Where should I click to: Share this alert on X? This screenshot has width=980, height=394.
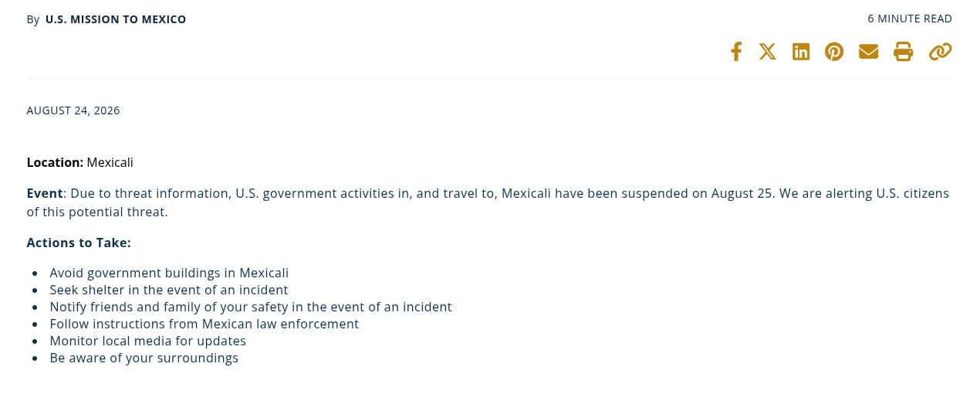pos(767,52)
